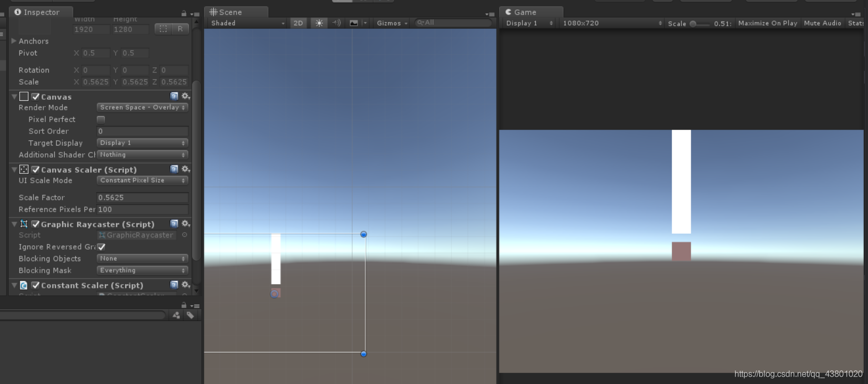
Task: Disable the Canvas Scaler component checkbox
Action: coord(36,170)
